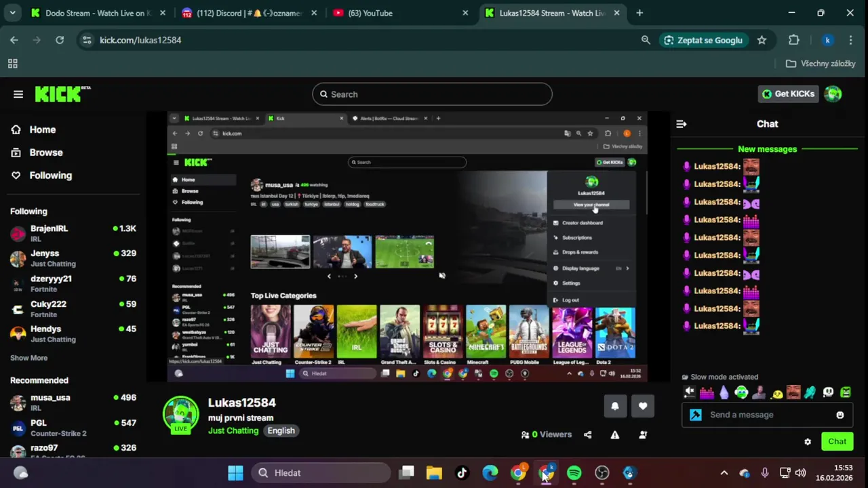Screen dimensions: 868x488
Task: Open TikTok from the taskbar
Action: tap(462, 473)
